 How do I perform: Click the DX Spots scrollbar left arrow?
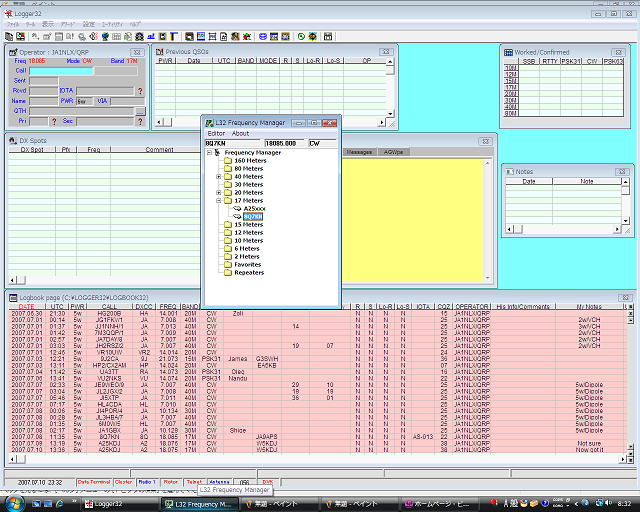(x=13, y=280)
